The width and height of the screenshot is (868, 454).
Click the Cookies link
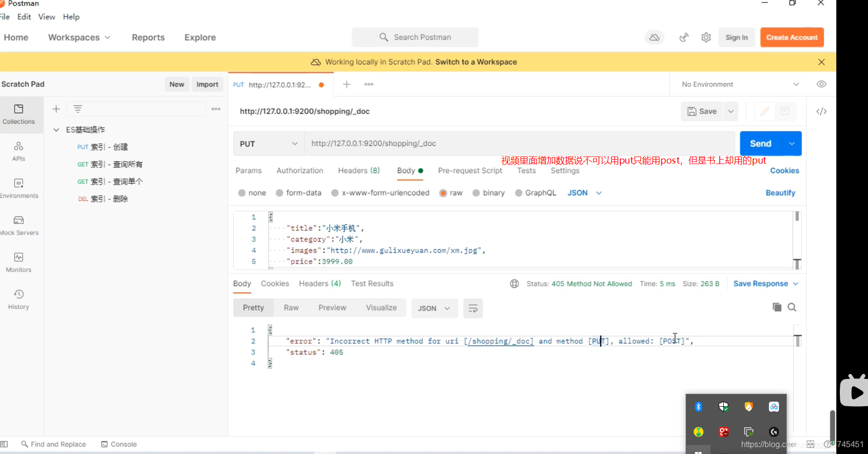click(x=785, y=171)
